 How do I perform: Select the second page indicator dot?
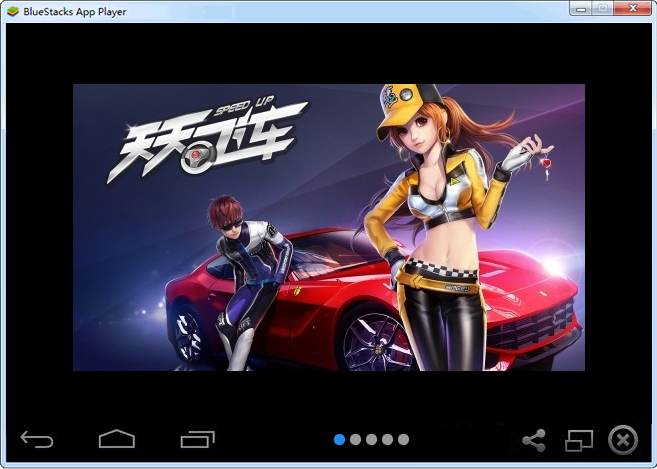coord(356,439)
